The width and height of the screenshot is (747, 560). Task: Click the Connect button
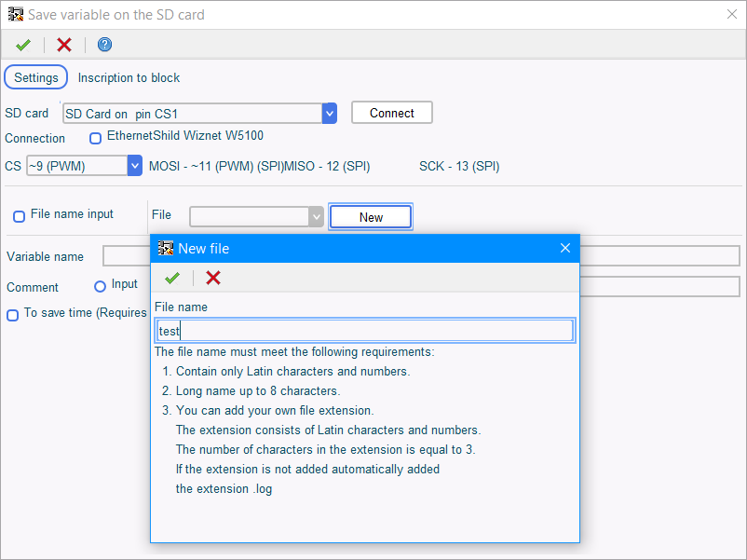coord(392,113)
